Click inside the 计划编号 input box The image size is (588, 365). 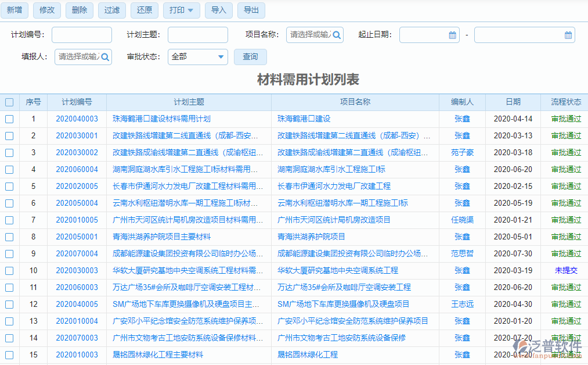pyautogui.click(x=81, y=34)
